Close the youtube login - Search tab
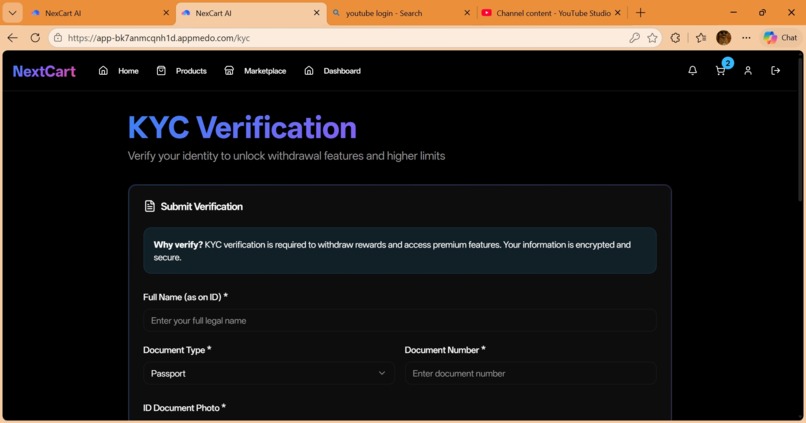This screenshot has width=806, height=423. click(467, 13)
